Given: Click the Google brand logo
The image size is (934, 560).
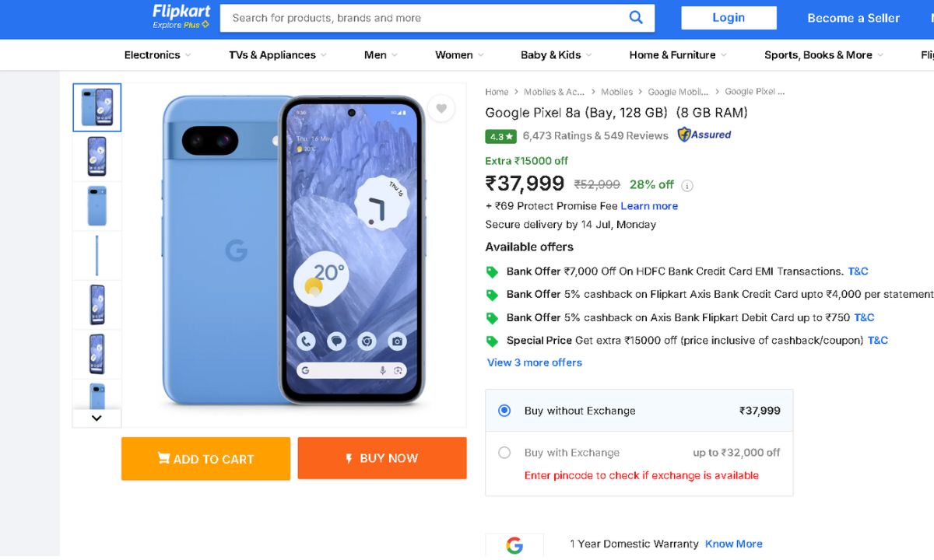Looking at the screenshot, I should click(x=514, y=545).
